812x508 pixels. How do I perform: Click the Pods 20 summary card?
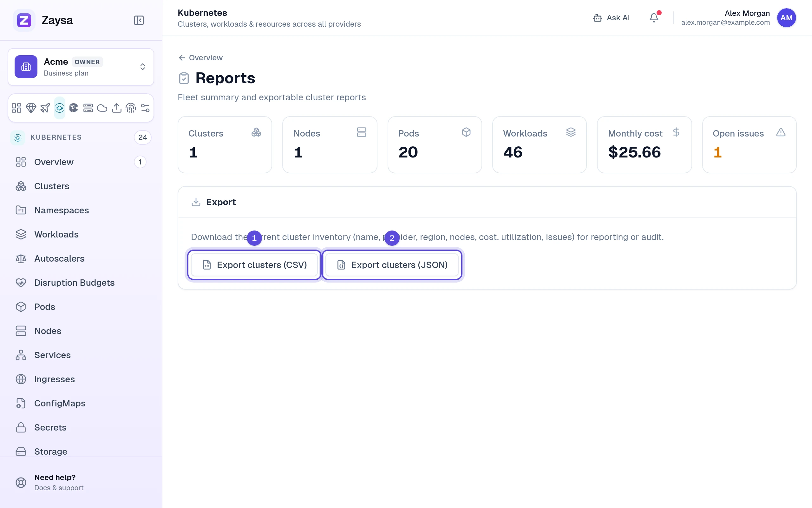[435, 145]
